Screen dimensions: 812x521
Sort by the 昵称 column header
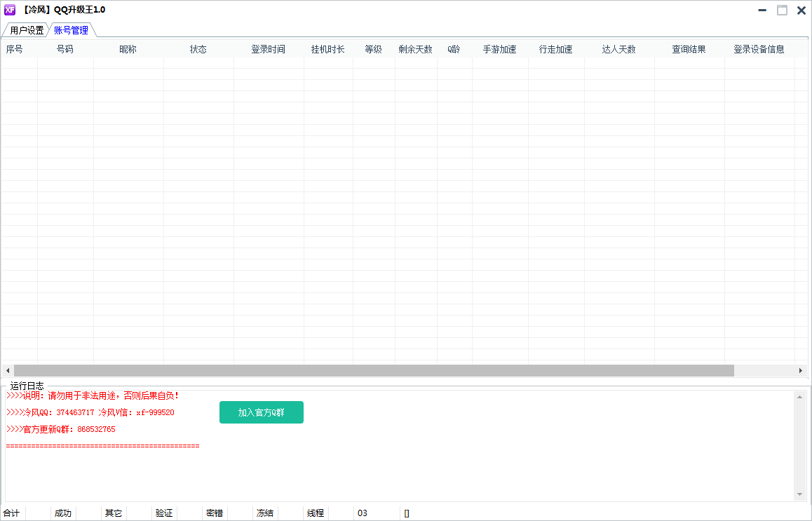[128, 49]
